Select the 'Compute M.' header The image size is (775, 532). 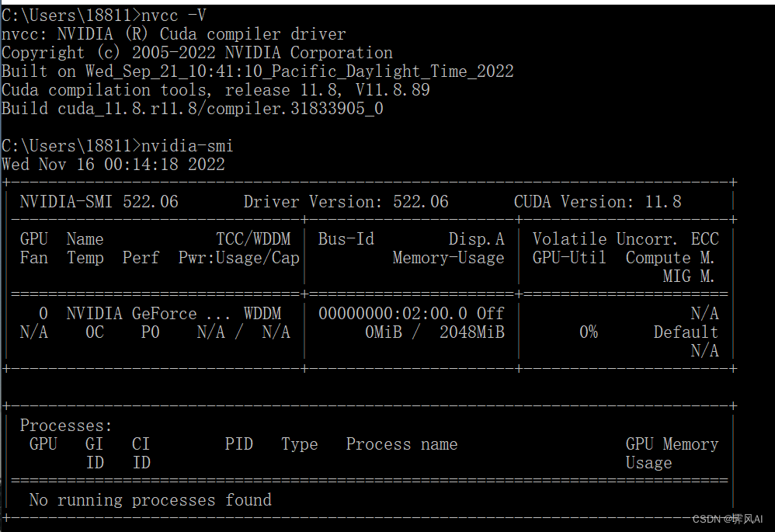pos(670,258)
